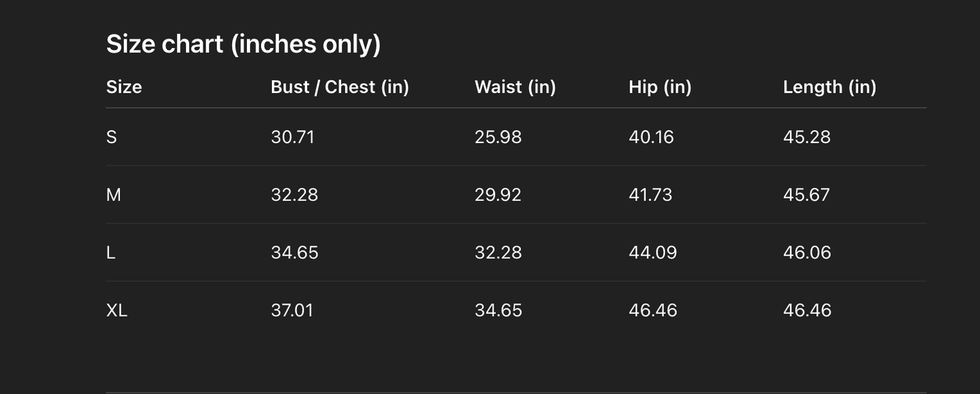
Task: Select waist value 25.98 in S row
Action: coord(498,137)
